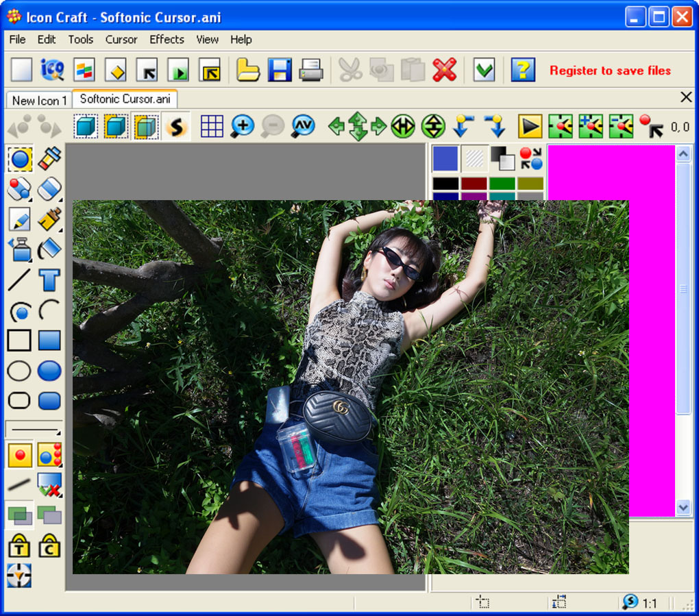Choose the green palette color

pyautogui.click(x=502, y=183)
